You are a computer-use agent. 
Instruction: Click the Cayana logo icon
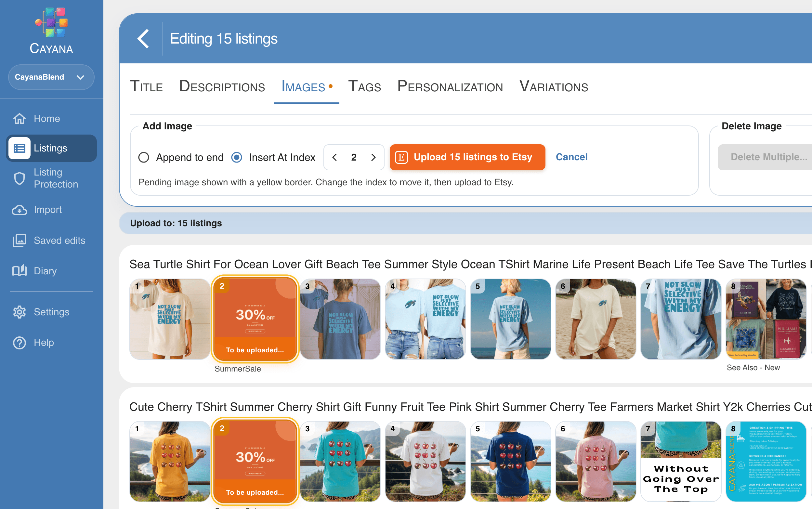51,22
